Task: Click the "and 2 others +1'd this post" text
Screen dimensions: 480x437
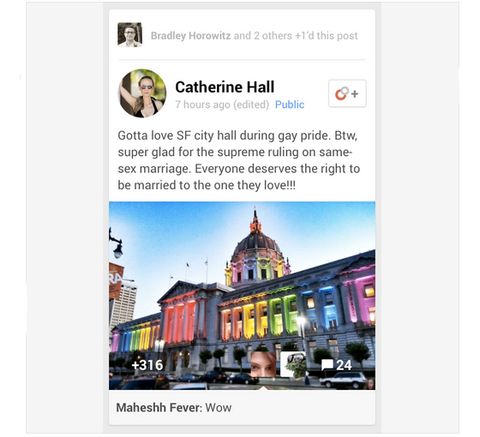Action: 296,36
